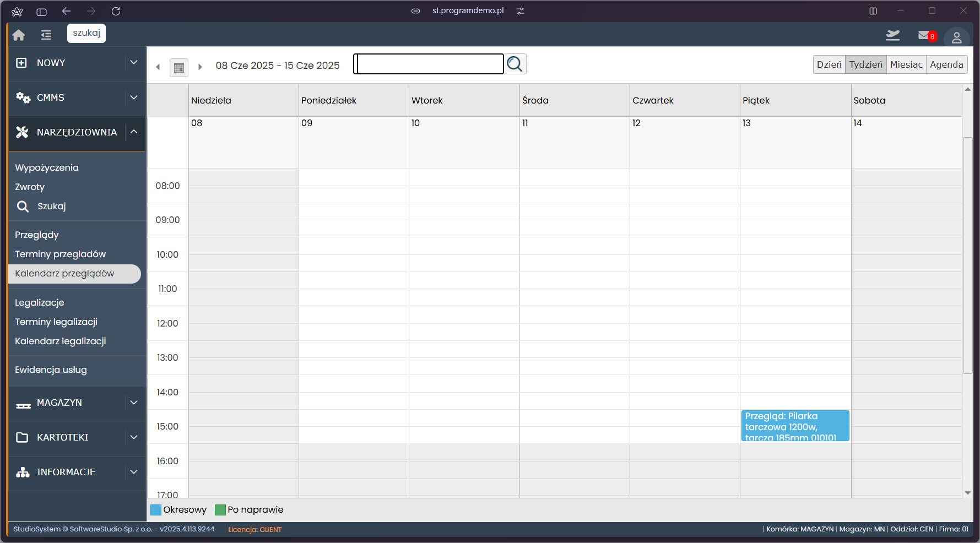Screen dimensions: 980x543
Task: Open the calendar date picker icon
Action: 178,67
